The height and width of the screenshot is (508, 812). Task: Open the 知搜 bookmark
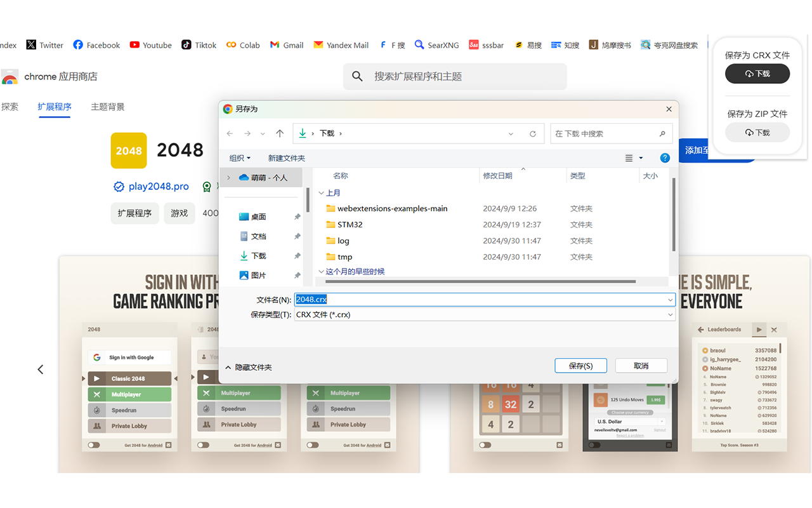tap(565, 45)
